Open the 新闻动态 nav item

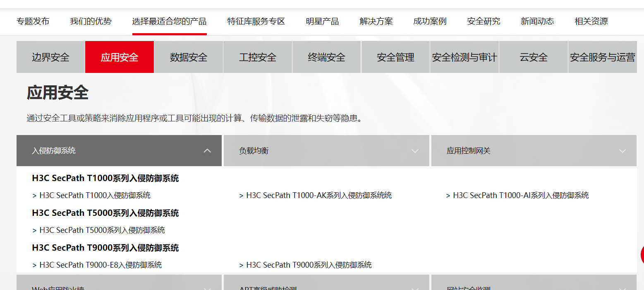tap(537, 21)
